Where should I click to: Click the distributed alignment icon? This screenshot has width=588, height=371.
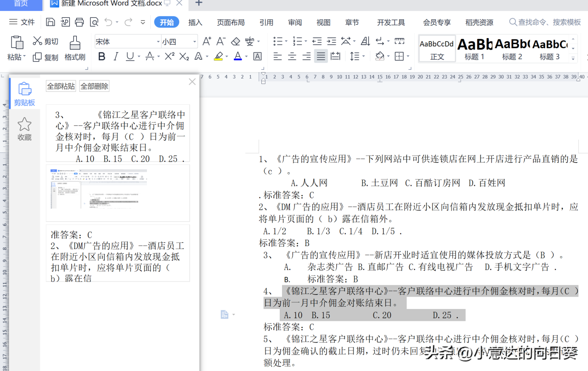[335, 56]
